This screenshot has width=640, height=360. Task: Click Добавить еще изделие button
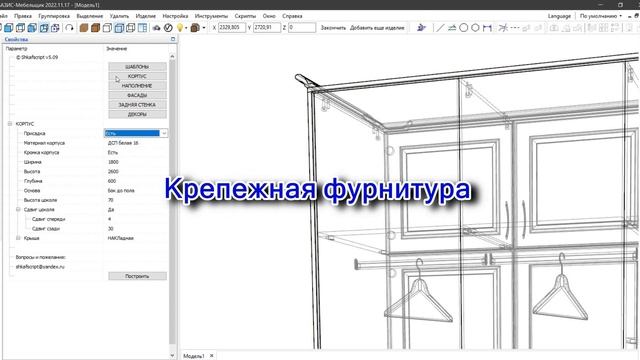tap(377, 28)
